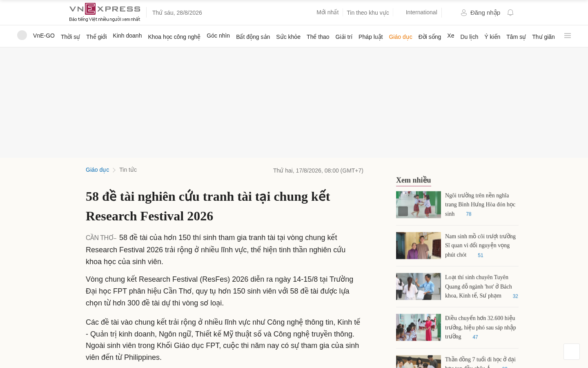This screenshot has height=368, width=588.
Task: Go to the Xe section
Action: 451,36
